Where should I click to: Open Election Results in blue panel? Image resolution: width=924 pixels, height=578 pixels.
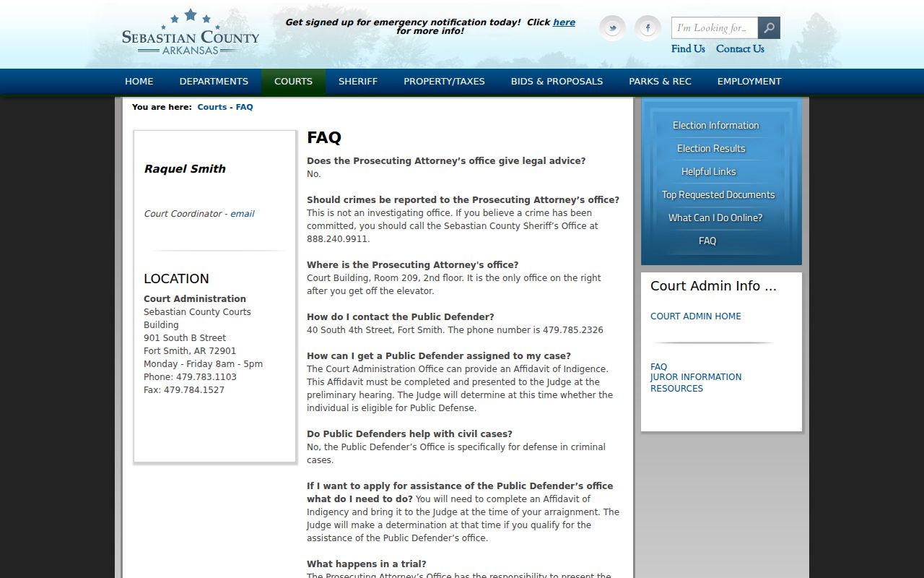click(x=711, y=149)
